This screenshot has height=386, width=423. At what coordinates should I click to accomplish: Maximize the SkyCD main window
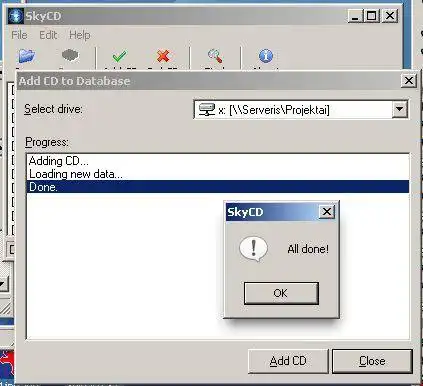point(372,16)
